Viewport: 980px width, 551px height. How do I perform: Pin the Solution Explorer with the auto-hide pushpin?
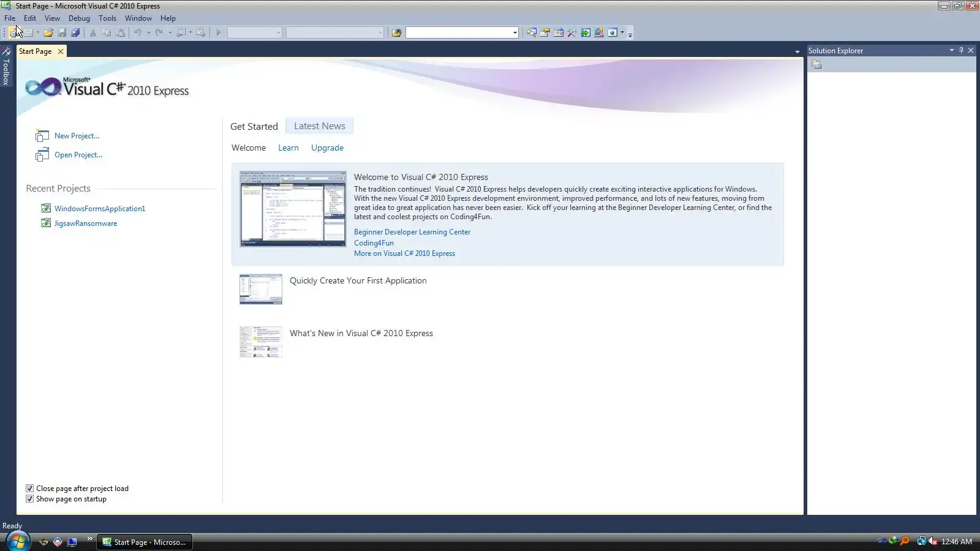click(961, 50)
